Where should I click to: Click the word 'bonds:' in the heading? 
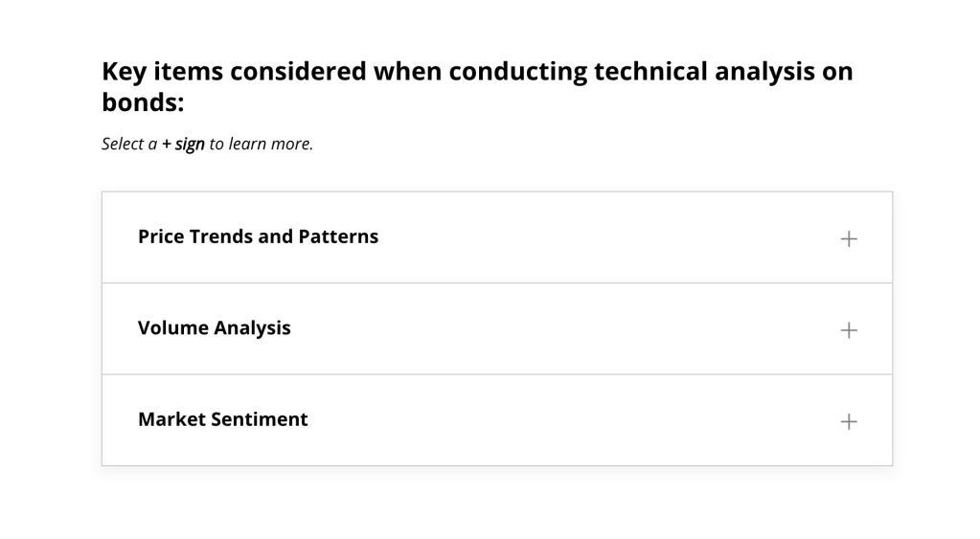[x=143, y=102]
